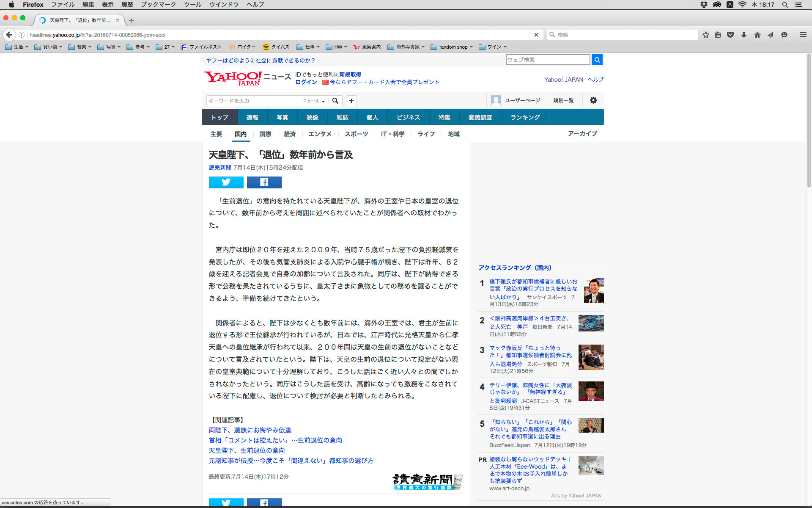Click the Firefox bookmark star icon
Image resolution: width=812 pixels, height=508 pixels.
click(x=705, y=35)
